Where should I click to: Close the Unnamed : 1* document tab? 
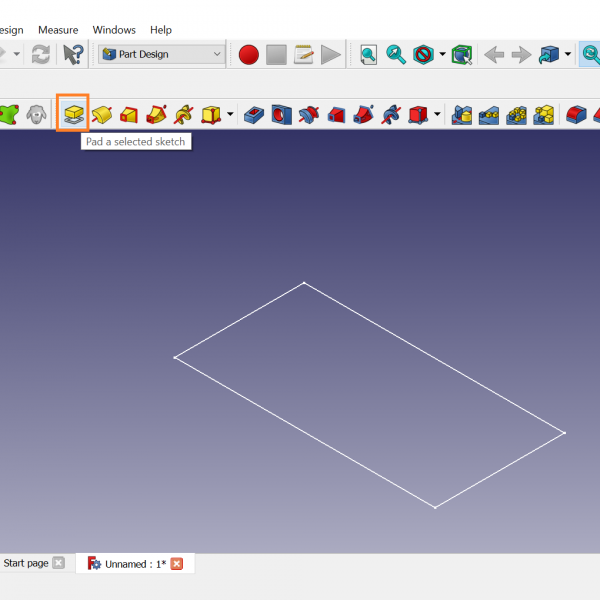pyautogui.click(x=177, y=564)
